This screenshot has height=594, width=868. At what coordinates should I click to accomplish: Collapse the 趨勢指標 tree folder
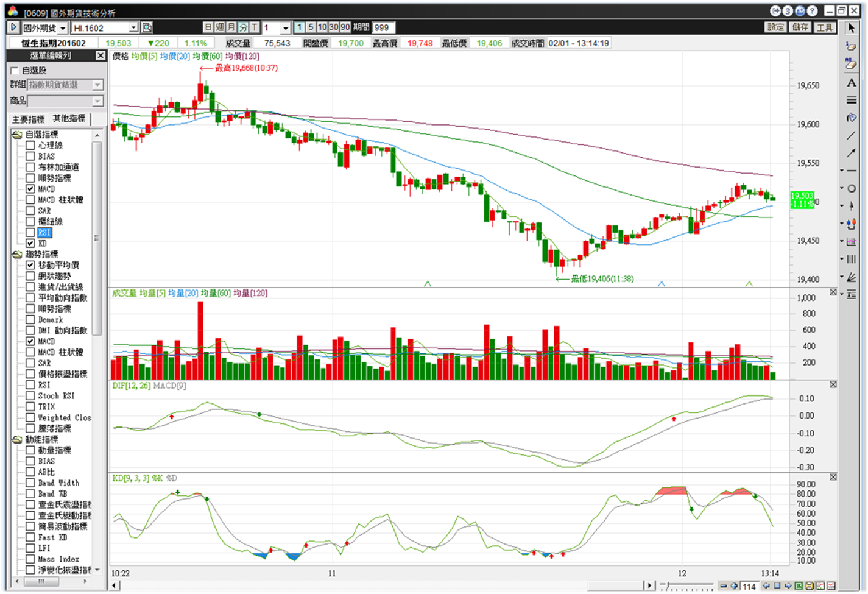[x=16, y=254]
